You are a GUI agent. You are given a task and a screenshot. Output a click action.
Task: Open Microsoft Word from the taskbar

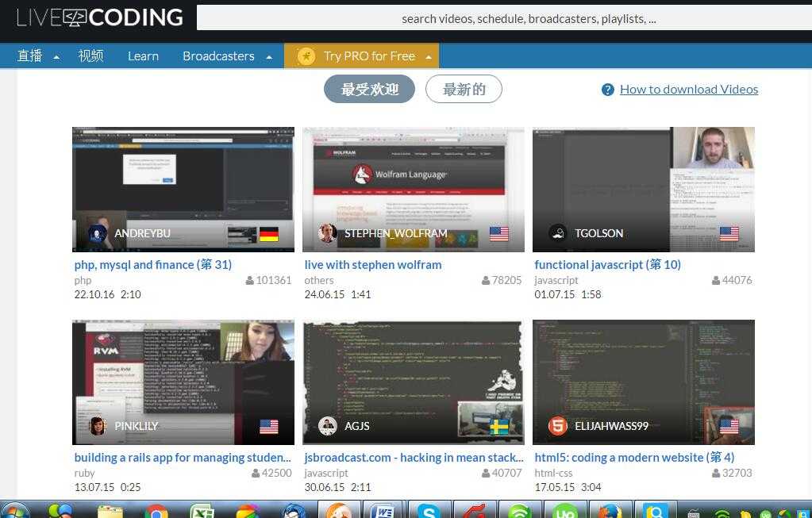click(x=385, y=512)
